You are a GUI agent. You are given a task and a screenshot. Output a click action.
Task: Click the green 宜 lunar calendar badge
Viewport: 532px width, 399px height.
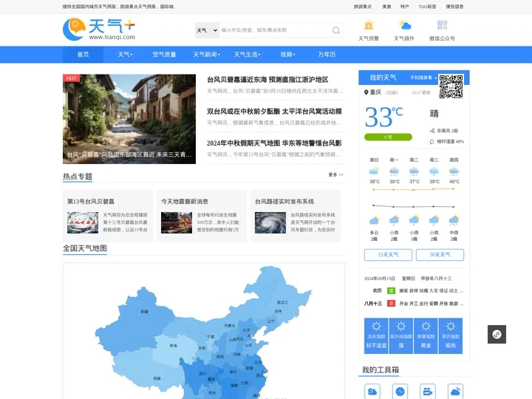(391, 291)
